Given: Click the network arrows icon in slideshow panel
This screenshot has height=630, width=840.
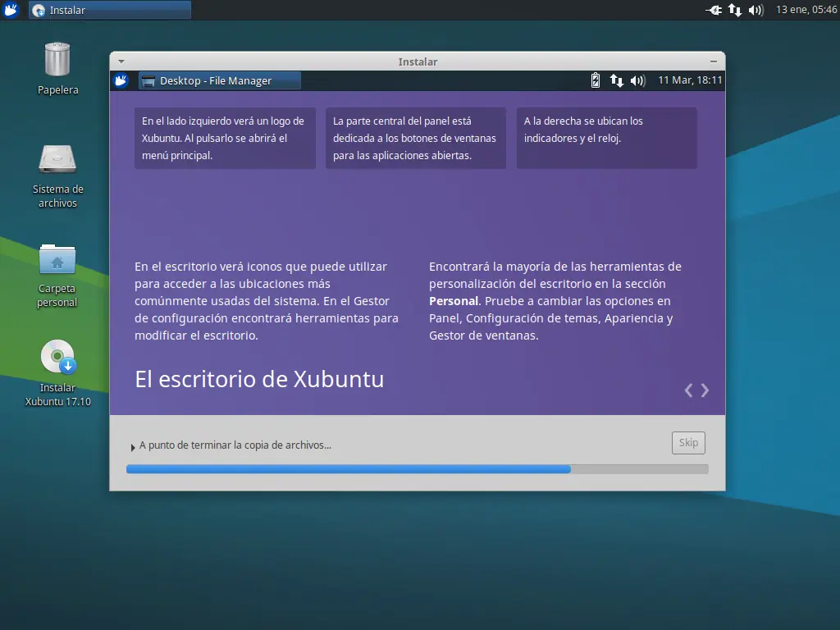Looking at the screenshot, I should point(617,80).
